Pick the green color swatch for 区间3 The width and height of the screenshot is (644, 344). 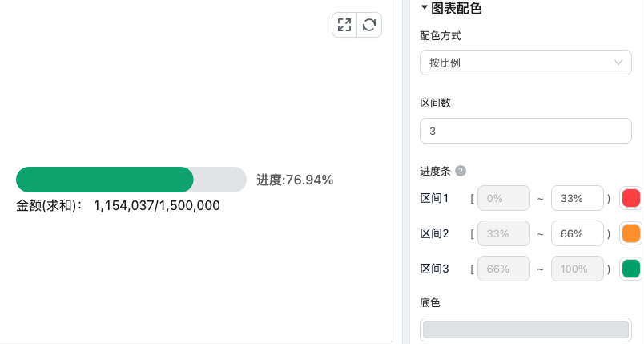point(631,269)
